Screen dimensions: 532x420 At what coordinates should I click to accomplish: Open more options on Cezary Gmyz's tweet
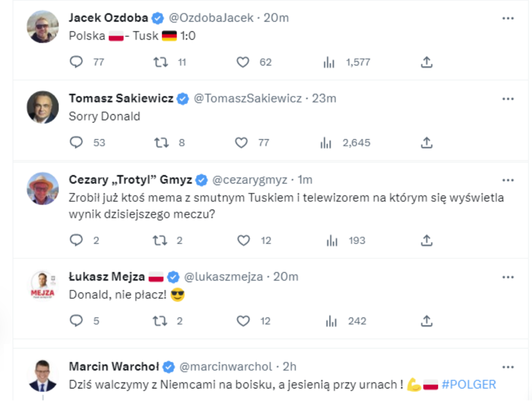coord(508,180)
